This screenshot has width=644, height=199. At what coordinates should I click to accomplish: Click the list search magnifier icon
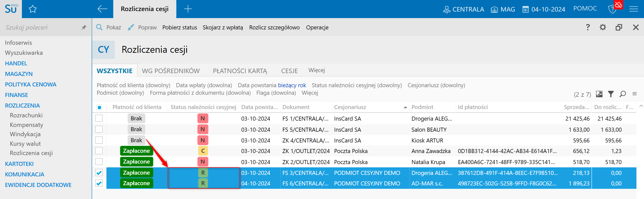[x=623, y=94]
